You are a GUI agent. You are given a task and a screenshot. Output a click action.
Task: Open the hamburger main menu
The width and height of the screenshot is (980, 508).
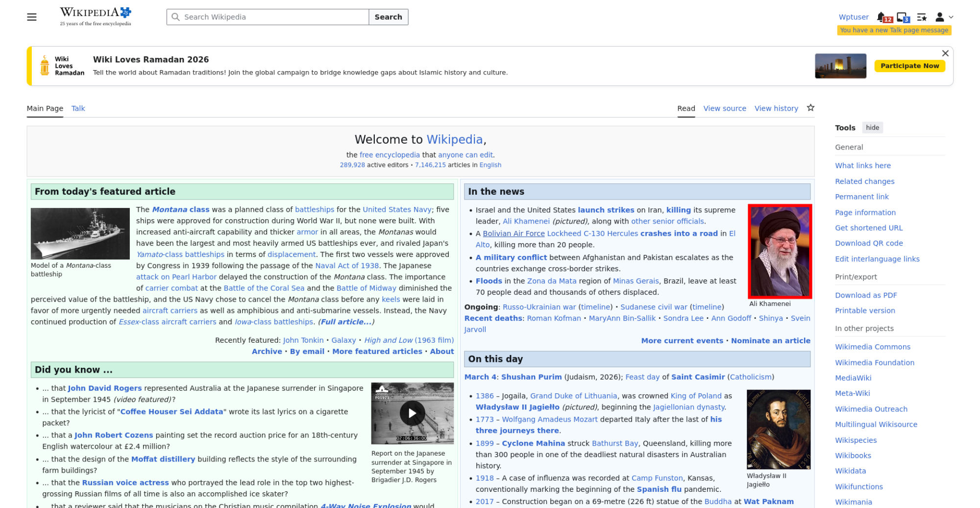click(x=32, y=17)
